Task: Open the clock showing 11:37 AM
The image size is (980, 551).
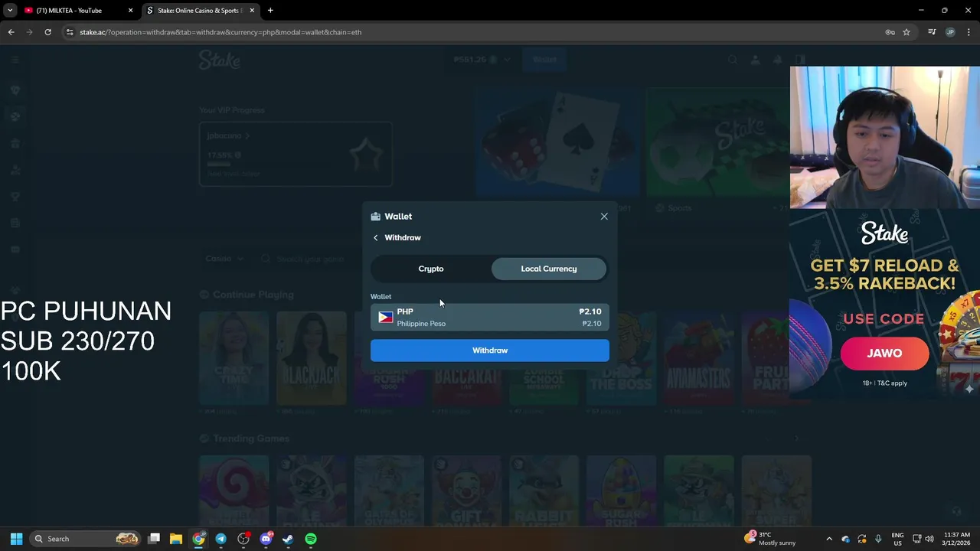Action: click(x=956, y=539)
